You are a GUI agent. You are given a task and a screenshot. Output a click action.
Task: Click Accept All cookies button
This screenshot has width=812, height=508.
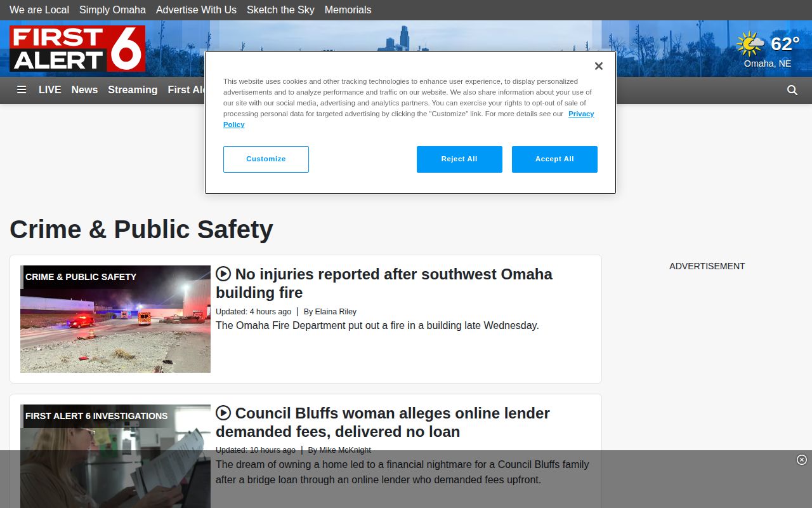tap(554, 159)
